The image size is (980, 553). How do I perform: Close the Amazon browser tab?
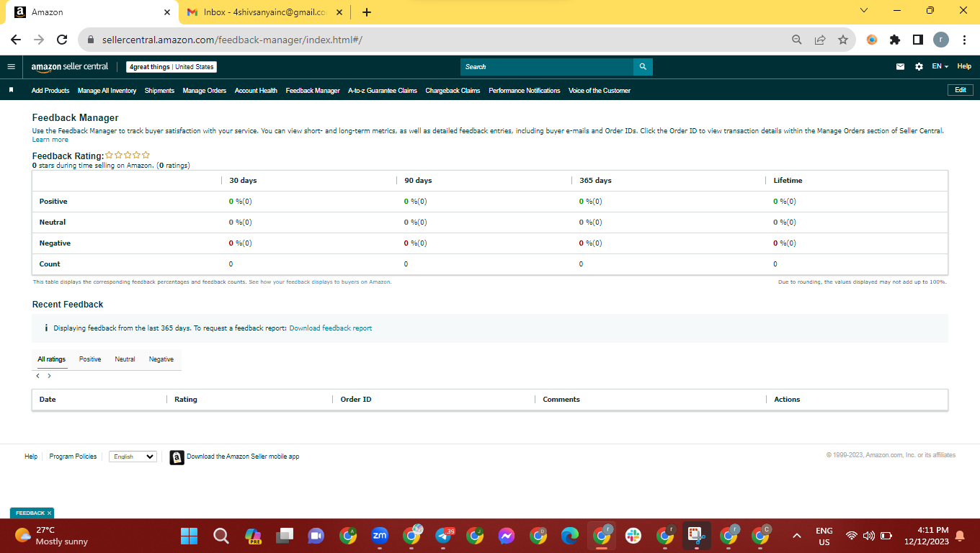coord(167,12)
